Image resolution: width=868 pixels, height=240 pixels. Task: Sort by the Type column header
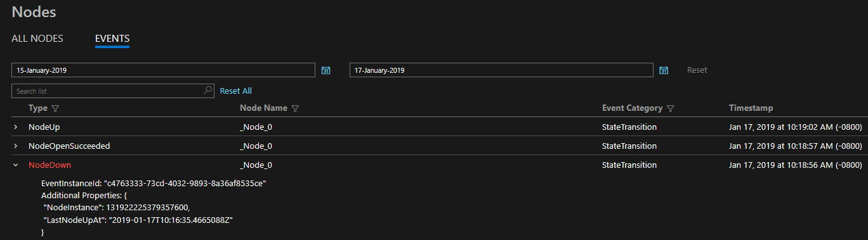[38, 108]
